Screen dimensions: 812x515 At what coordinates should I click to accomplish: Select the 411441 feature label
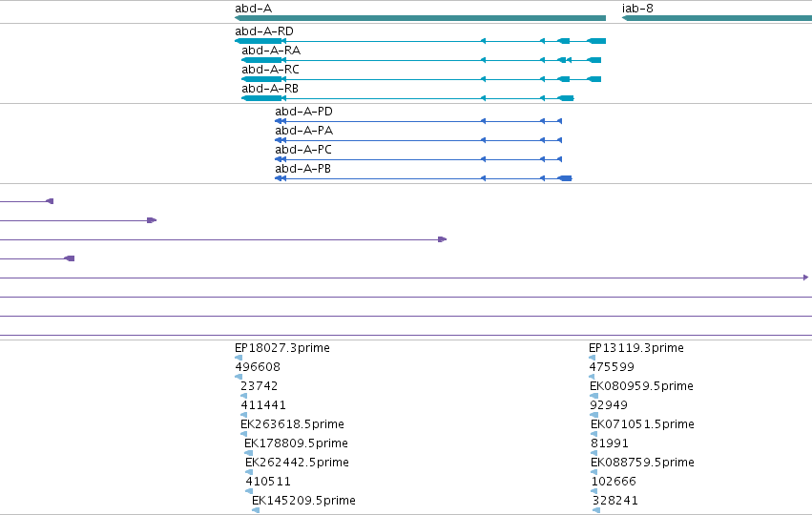pos(263,405)
